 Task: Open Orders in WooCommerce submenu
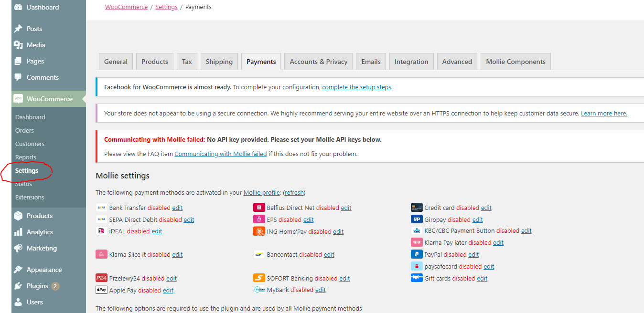[25, 130]
